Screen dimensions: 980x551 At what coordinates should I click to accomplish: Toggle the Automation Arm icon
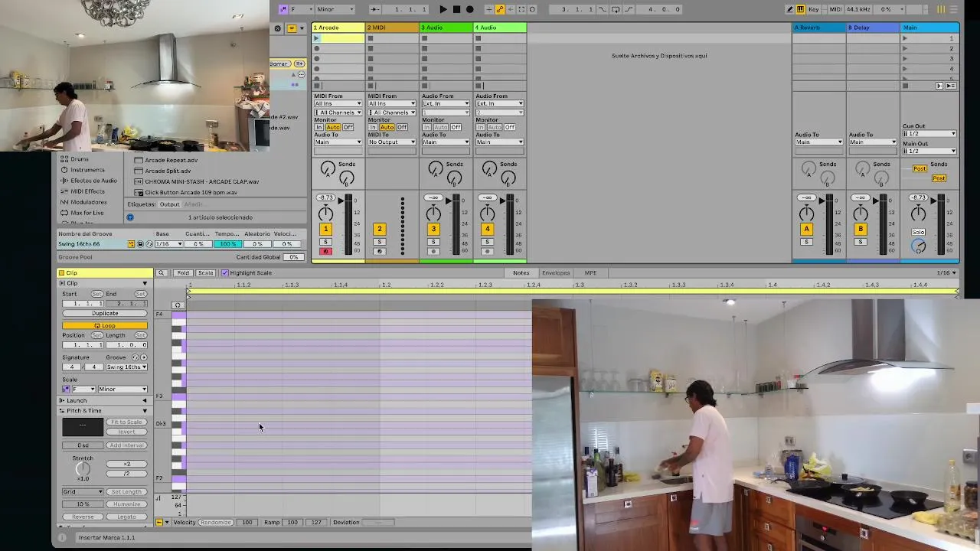(500, 9)
